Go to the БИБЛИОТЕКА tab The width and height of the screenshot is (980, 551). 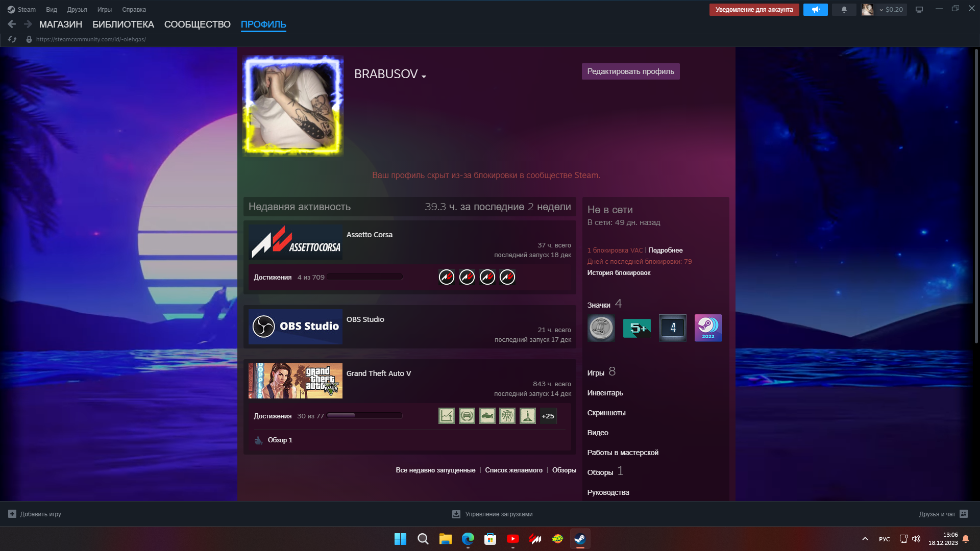[123, 24]
